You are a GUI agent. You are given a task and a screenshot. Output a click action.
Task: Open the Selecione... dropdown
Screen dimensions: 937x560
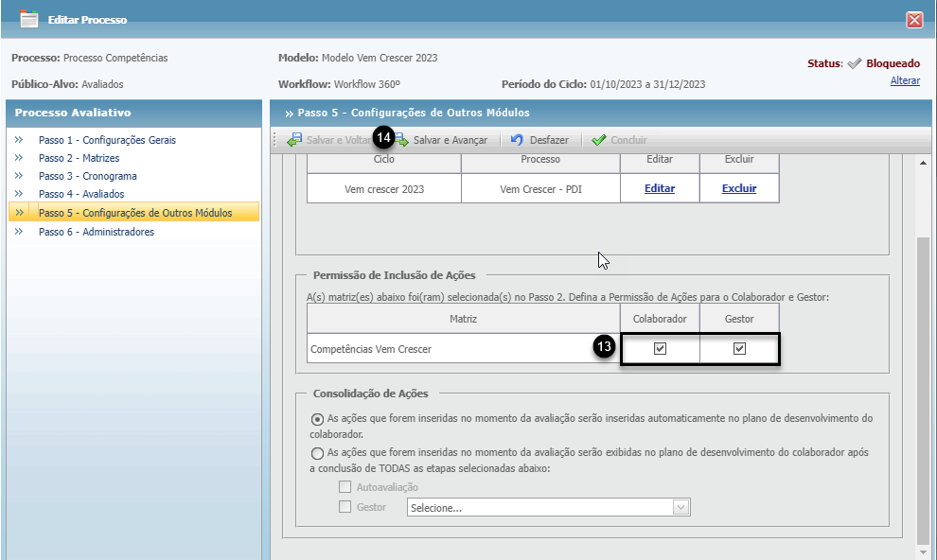(549, 507)
